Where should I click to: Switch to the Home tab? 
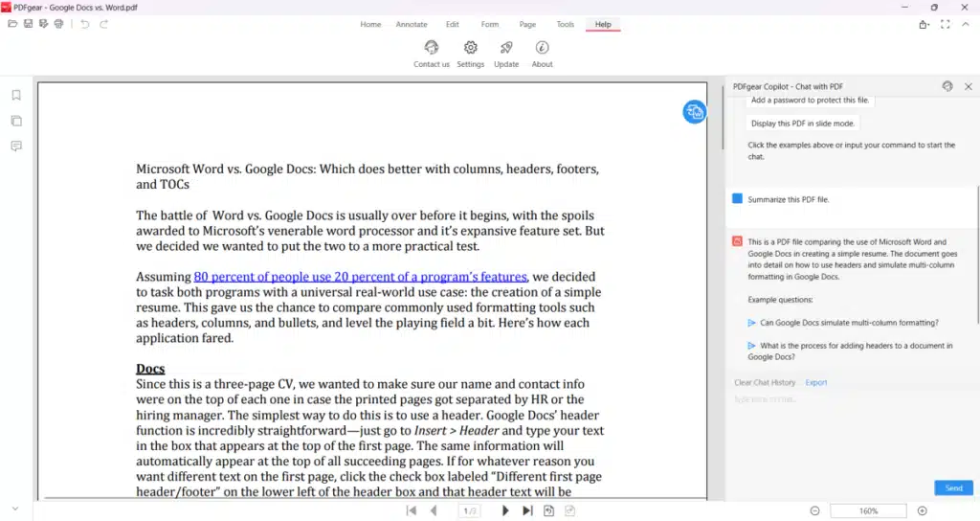tap(370, 24)
